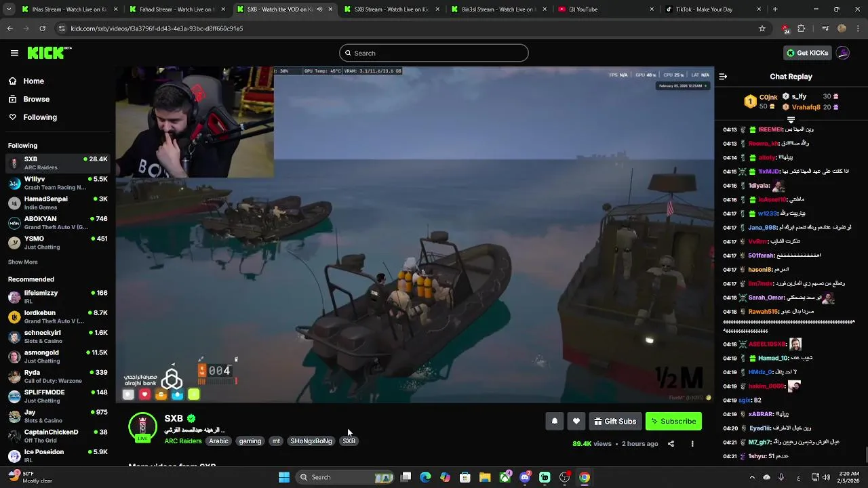Click the address bar URL
The image size is (868, 488).
click(157, 28)
